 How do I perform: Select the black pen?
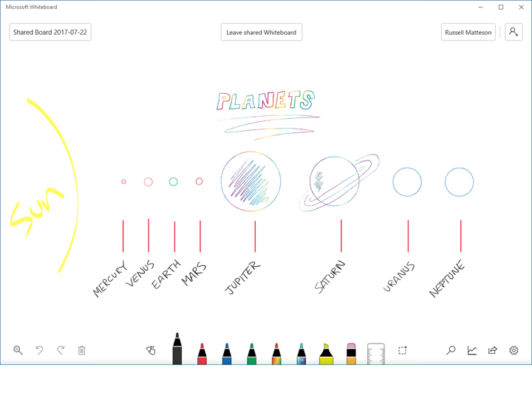coord(177,349)
